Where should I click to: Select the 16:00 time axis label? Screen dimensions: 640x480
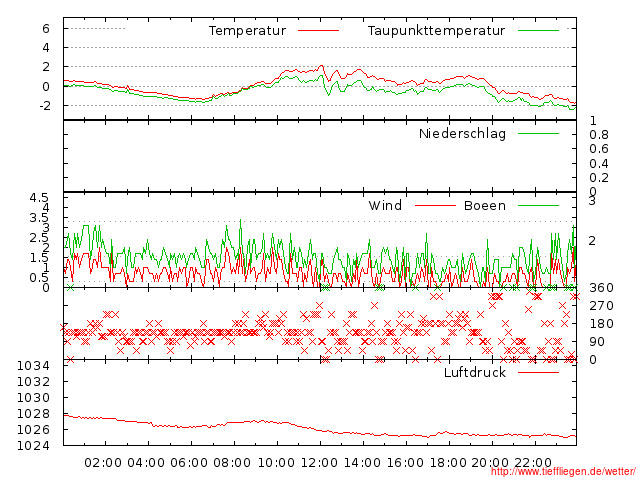405,463
